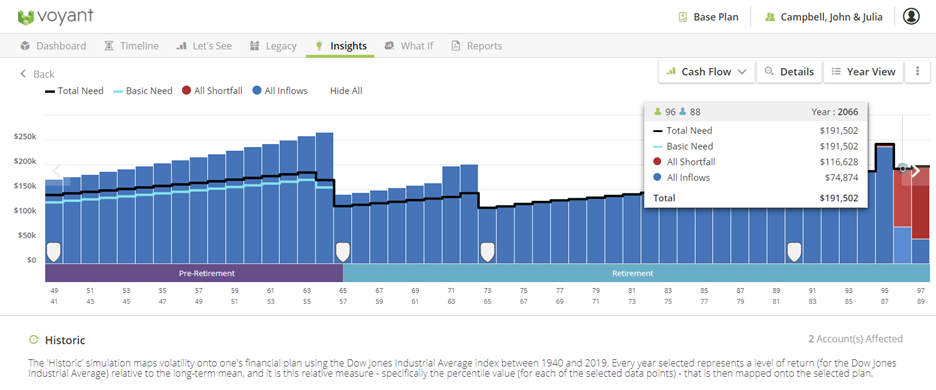Click the Hide All legend option

pyautogui.click(x=346, y=91)
